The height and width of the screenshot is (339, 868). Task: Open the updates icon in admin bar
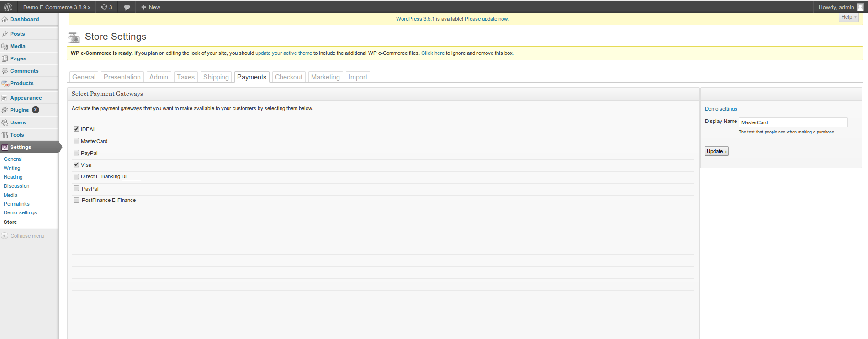point(105,7)
